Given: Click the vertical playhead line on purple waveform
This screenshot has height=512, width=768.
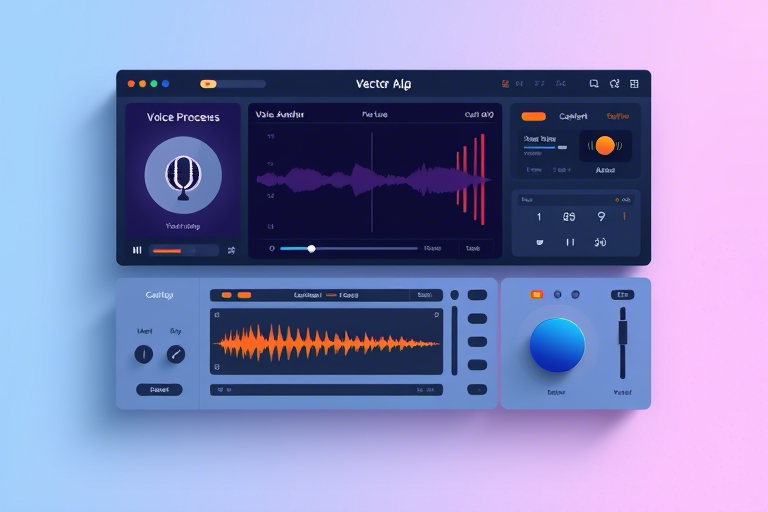Looking at the screenshot, I should coord(372,182).
